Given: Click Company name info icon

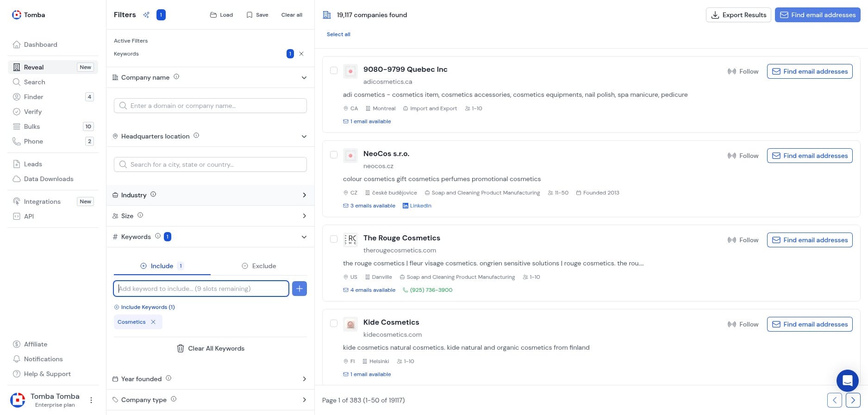Looking at the screenshot, I should click(176, 77).
